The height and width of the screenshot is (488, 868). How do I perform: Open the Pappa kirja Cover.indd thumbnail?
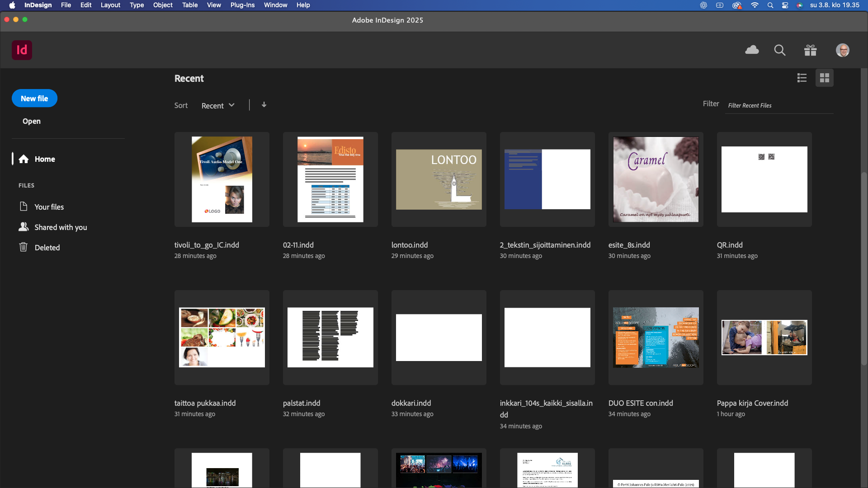764,338
